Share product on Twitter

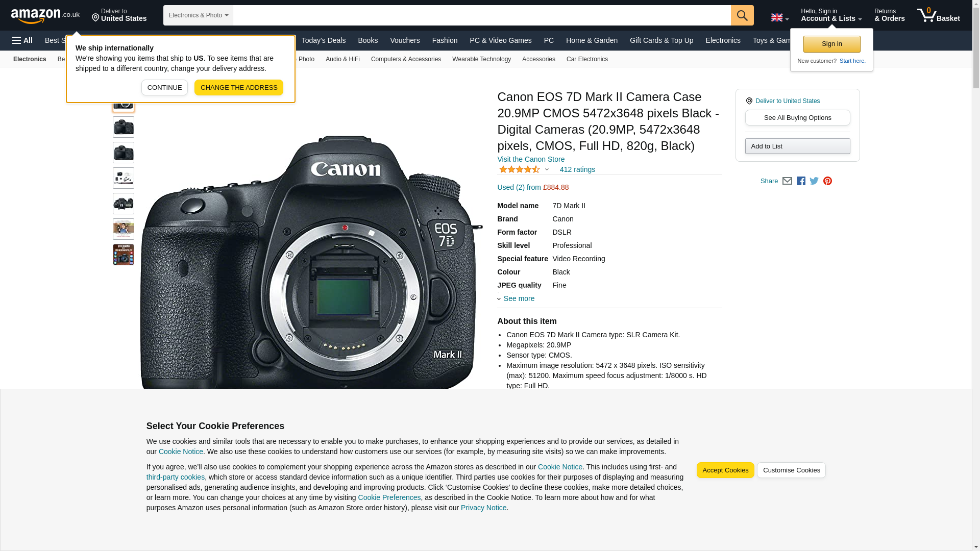[814, 181]
